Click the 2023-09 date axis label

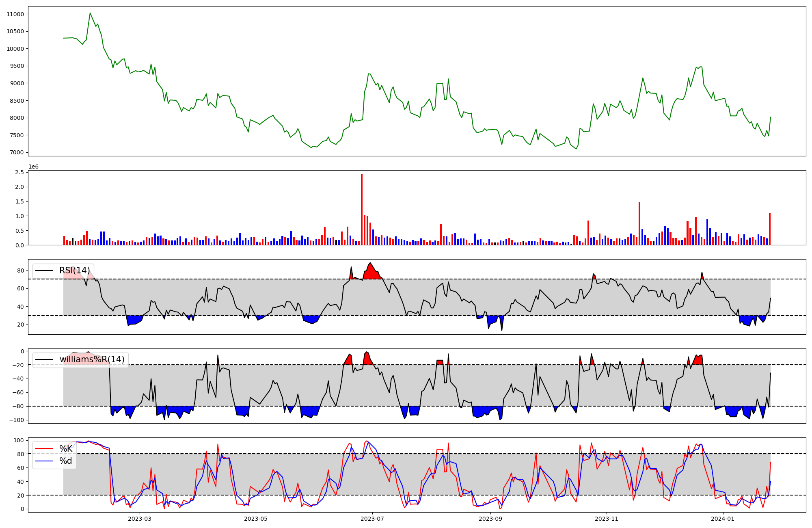[490, 519]
